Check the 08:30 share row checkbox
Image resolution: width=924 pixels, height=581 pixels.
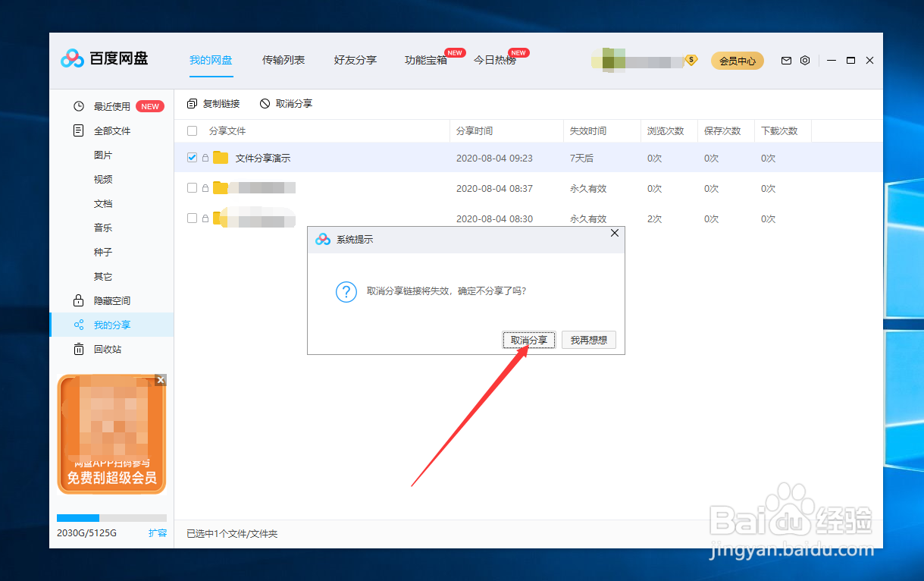pyautogui.click(x=192, y=218)
